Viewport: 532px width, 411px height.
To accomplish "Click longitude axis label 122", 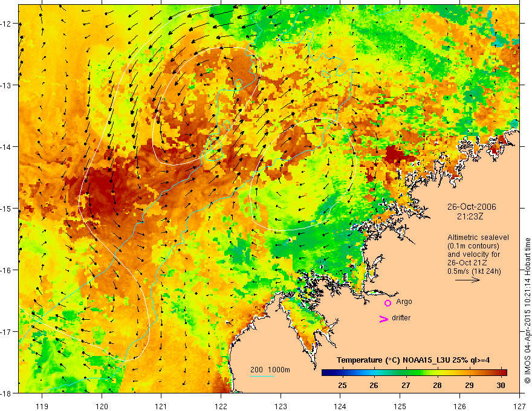I will (221, 406).
